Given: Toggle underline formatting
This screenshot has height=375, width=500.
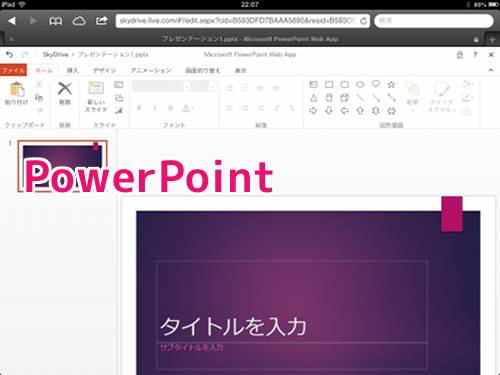Looking at the screenshot, I should pos(170,108).
